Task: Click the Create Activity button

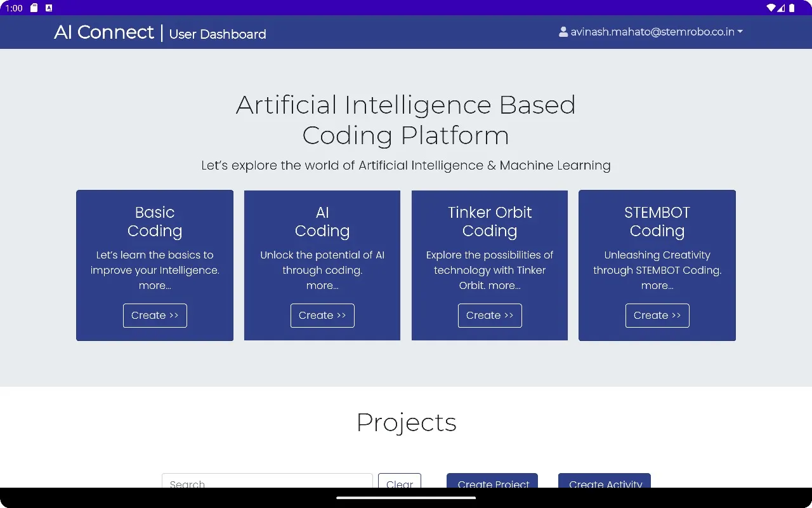Action: [x=605, y=481]
